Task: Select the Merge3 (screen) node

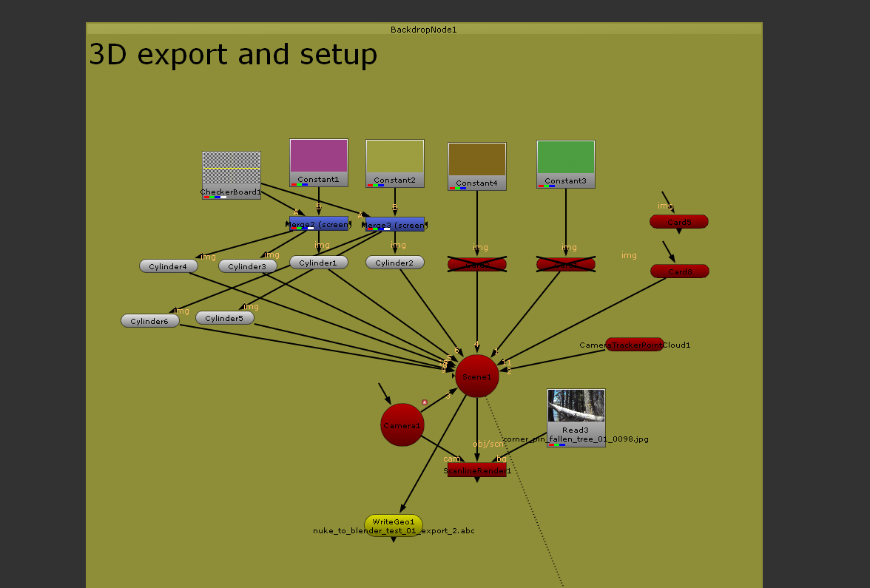Action: coord(394,224)
